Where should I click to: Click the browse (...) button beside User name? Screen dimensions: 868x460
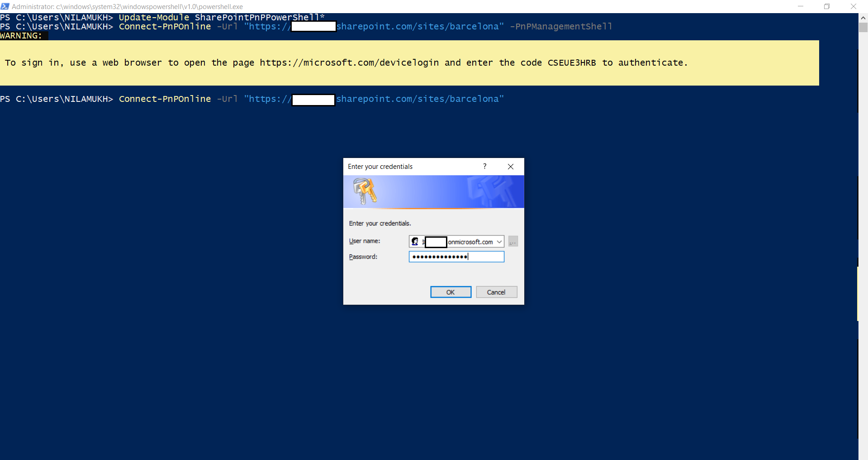[x=513, y=241]
